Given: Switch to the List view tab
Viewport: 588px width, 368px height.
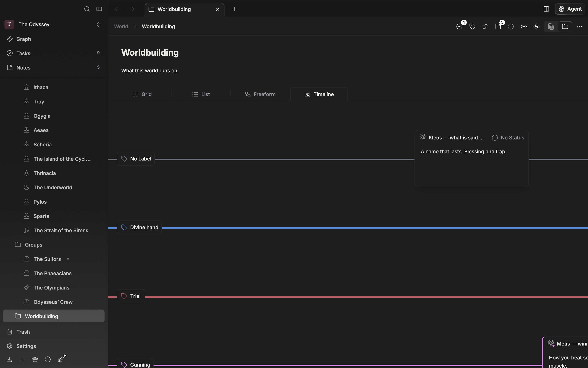Looking at the screenshot, I should 201,94.
